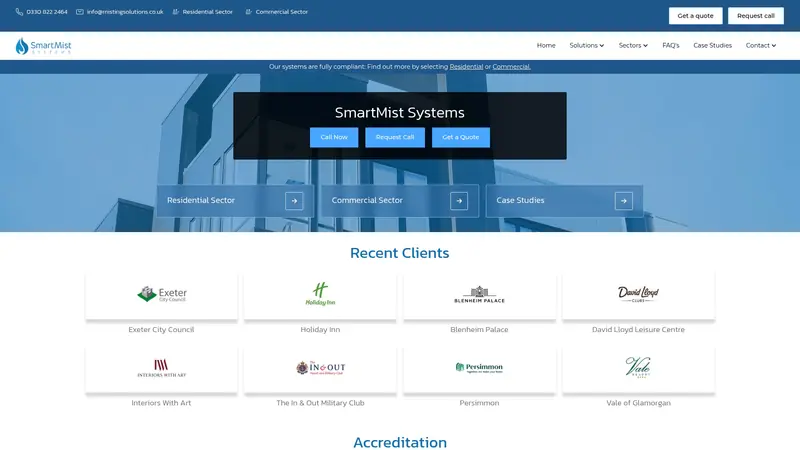Open the Exeter City Council logo card
This screenshot has width=800, height=450.
pyautogui.click(x=161, y=295)
